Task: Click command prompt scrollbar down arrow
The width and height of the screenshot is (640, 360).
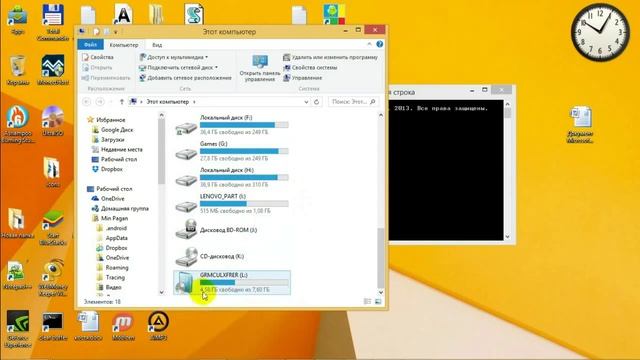Action: point(507,237)
